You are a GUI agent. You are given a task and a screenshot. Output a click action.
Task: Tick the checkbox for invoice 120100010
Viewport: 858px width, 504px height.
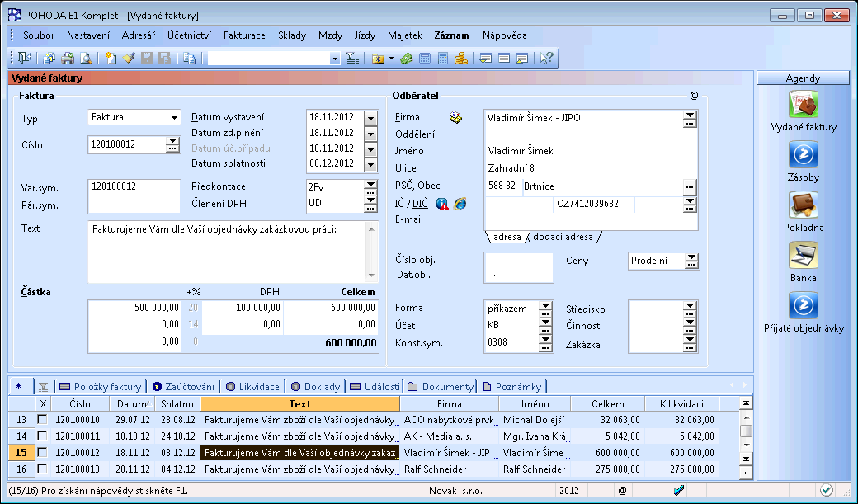tap(42, 419)
